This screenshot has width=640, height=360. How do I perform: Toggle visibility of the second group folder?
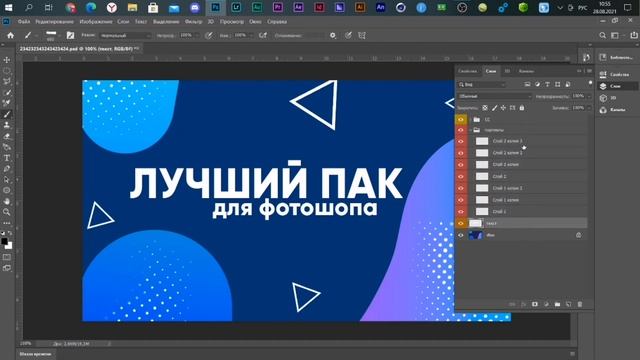pyautogui.click(x=461, y=130)
